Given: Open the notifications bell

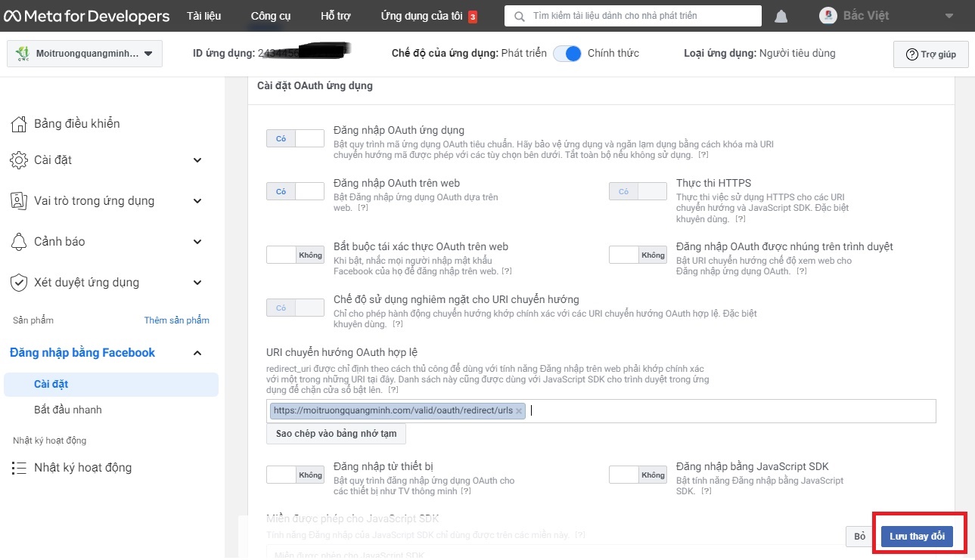Looking at the screenshot, I should pos(781,17).
